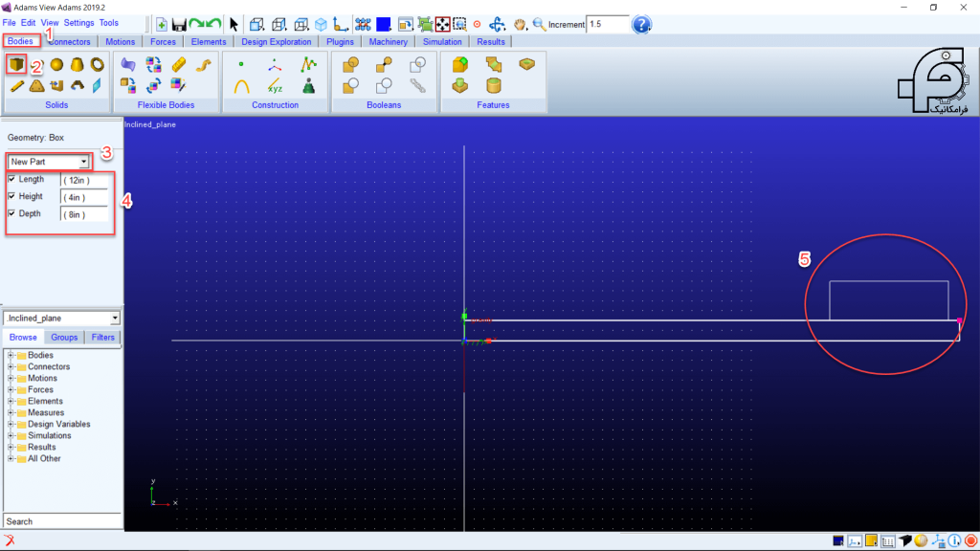Select the Plate solid tool
980x551 pixels.
click(x=37, y=85)
